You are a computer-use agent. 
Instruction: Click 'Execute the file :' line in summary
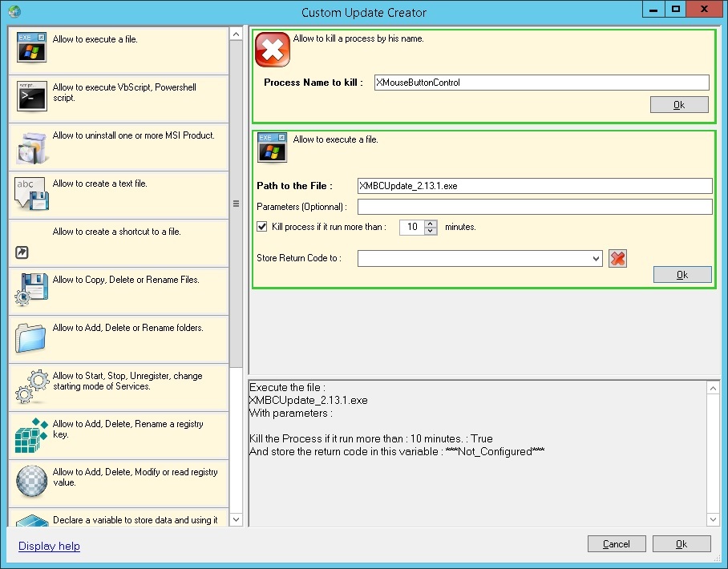287,387
